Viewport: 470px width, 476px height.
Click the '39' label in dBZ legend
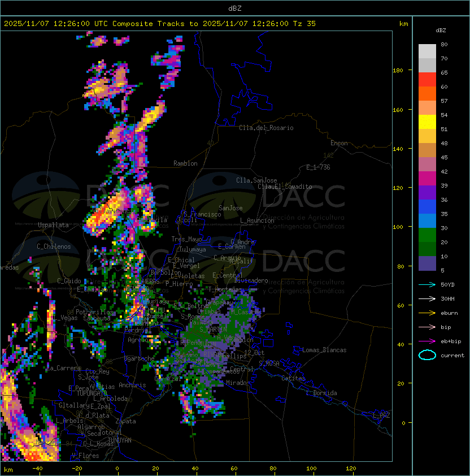coord(444,185)
